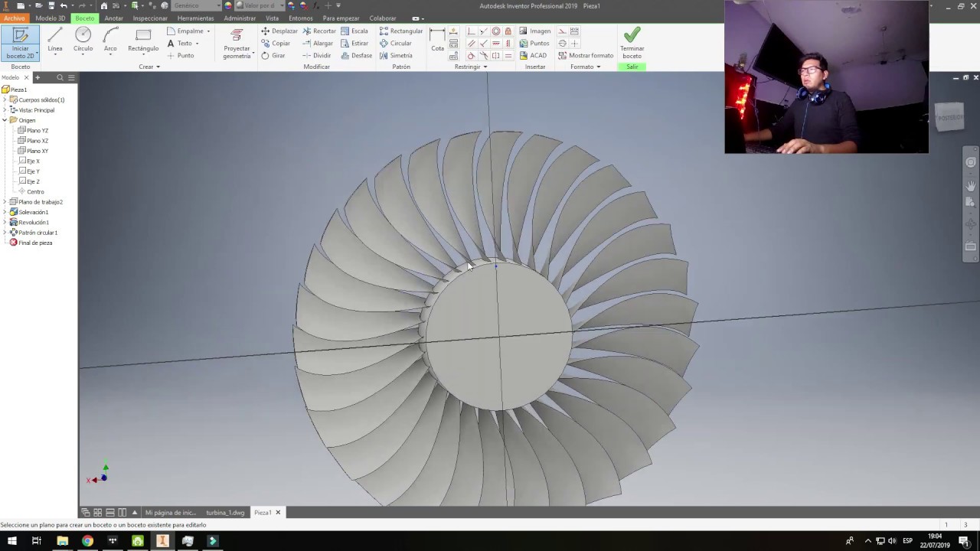The width and height of the screenshot is (980, 551).
Task: Start a new 2D sketch with Iniciar boceto 2D
Action: click(20, 44)
